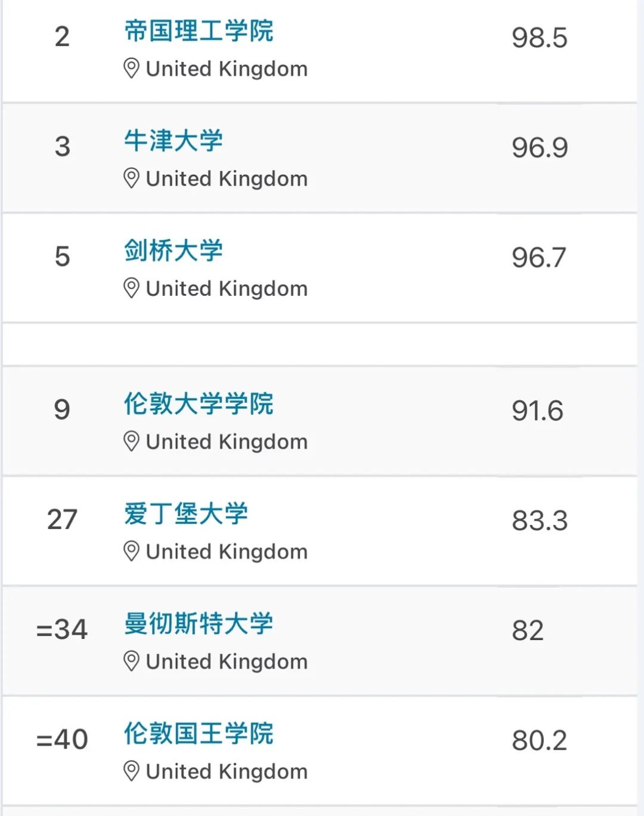Click location pin icon under 伦敦大学学院

[131, 441]
